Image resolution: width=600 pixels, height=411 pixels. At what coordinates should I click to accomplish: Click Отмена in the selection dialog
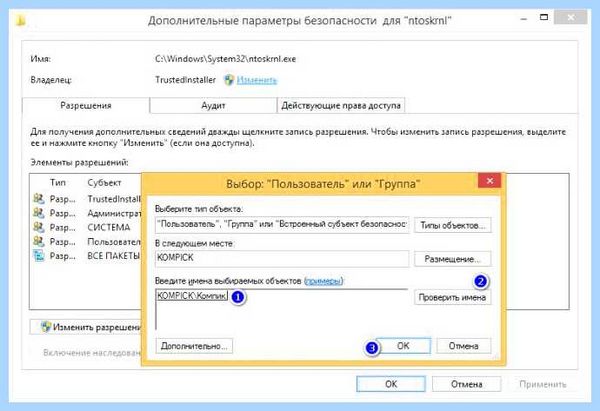coord(463,346)
